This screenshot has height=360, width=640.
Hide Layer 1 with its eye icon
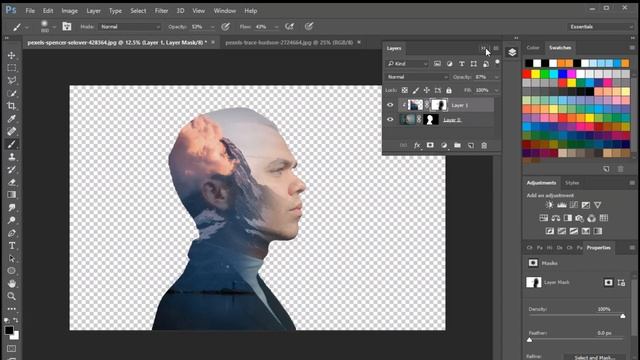(x=390, y=105)
